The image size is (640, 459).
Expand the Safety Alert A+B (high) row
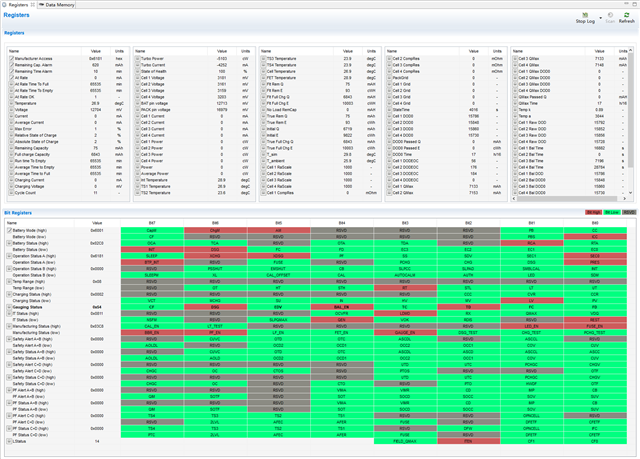pos(9,339)
